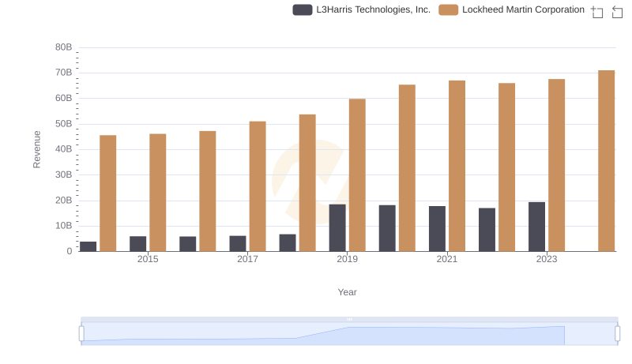Click the Lockheed Martin bar for 2015
Image resolution: width=632 pixels, height=364 pixels.
click(157, 193)
